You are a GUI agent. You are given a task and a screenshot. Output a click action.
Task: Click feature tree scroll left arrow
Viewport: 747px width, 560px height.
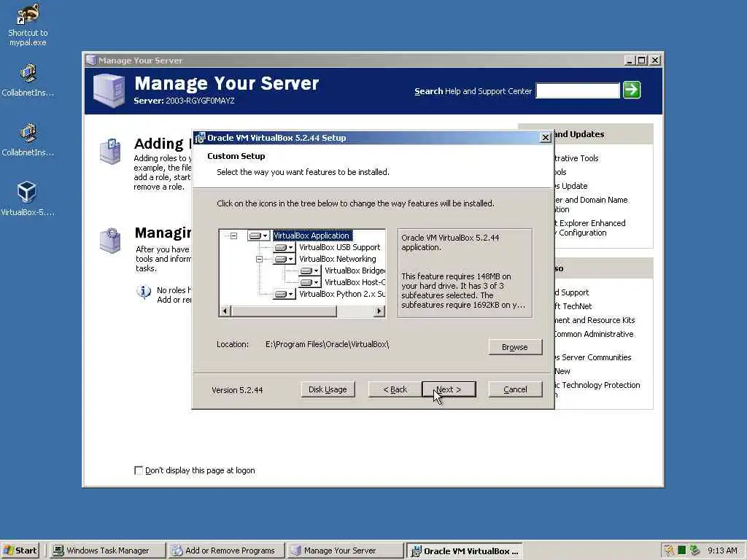click(225, 311)
